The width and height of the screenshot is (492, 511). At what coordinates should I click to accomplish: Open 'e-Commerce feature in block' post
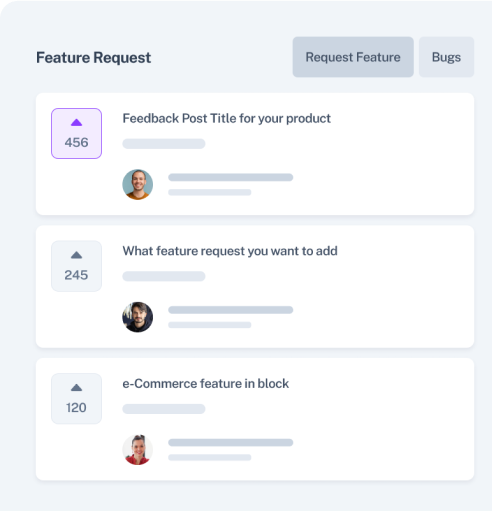click(x=205, y=384)
